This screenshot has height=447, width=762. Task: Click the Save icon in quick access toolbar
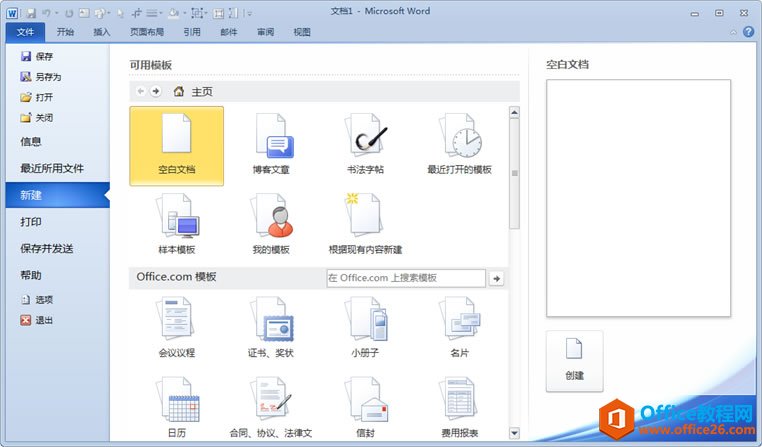click(x=31, y=13)
